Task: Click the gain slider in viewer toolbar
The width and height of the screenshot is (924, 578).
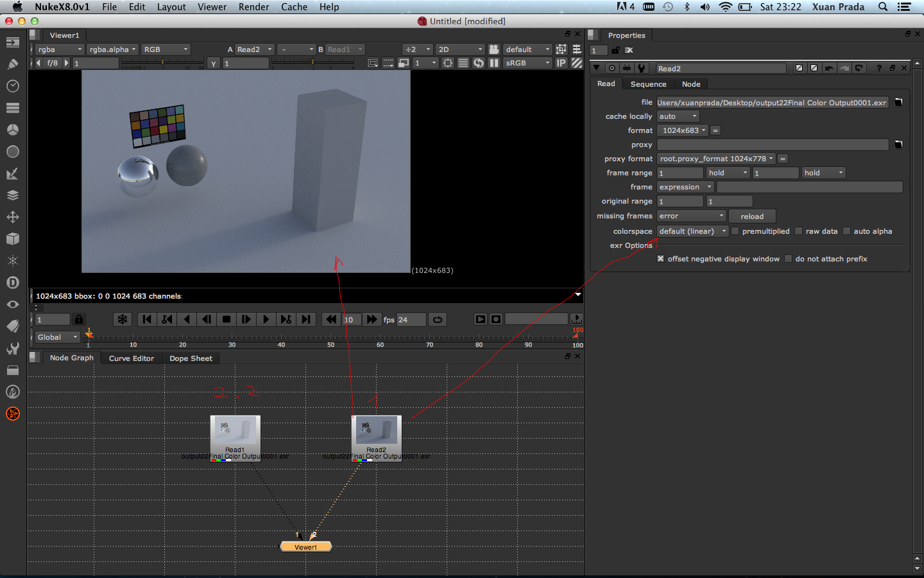Action: [x=163, y=63]
